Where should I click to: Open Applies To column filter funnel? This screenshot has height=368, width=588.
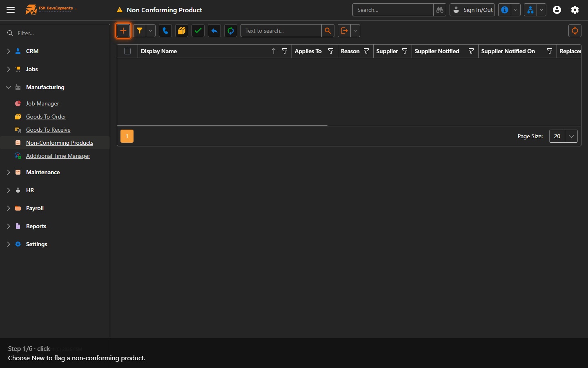[331, 51]
